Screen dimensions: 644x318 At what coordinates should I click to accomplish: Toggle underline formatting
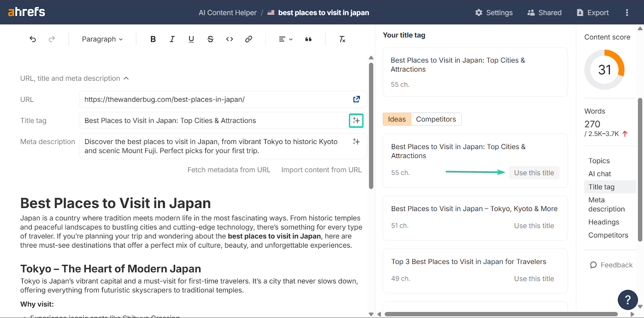click(x=191, y=39)
